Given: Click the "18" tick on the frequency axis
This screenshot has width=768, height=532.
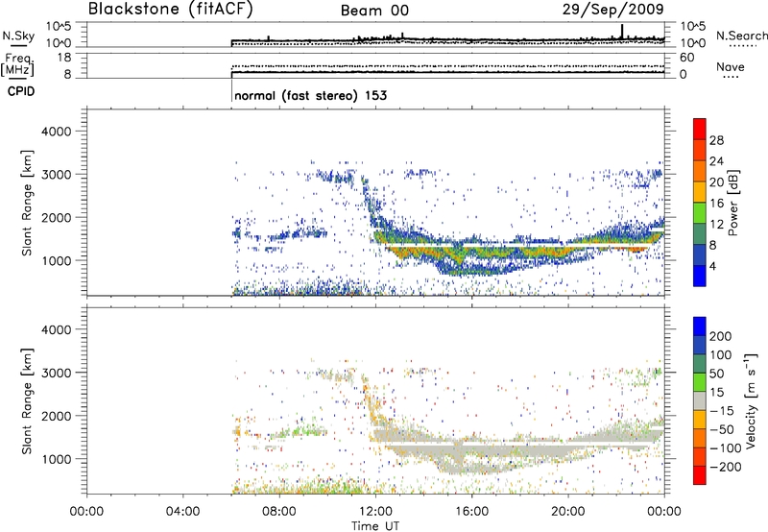Looking at the screenshot, I should pyautogui.click(x=64, y=58).
